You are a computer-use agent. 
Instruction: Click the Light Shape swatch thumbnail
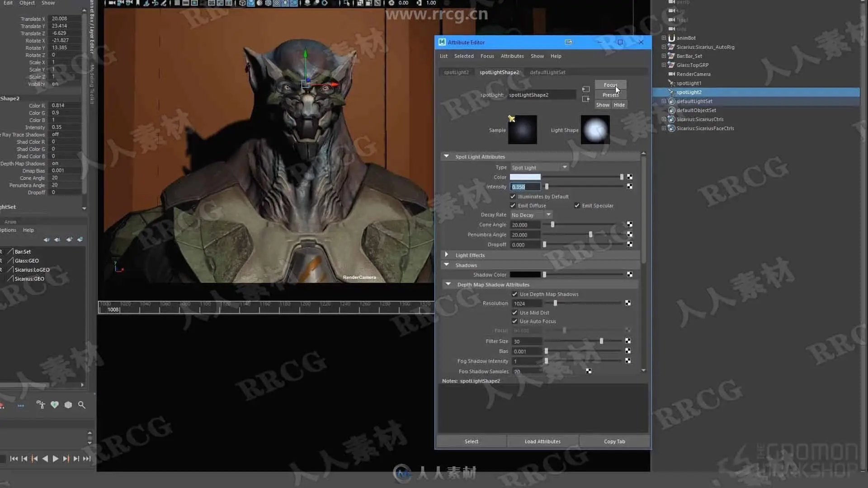[595, 130]
